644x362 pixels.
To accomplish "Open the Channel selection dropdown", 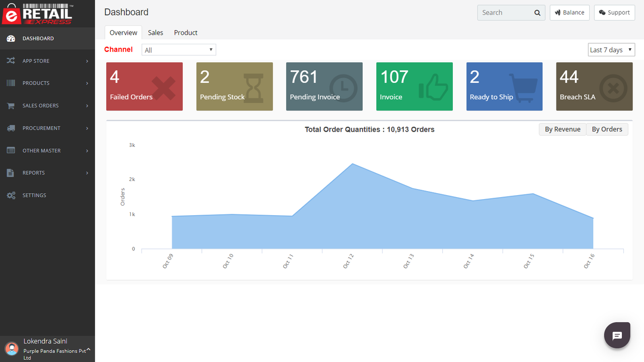I will pyautogui.click(x=179, y=49).
